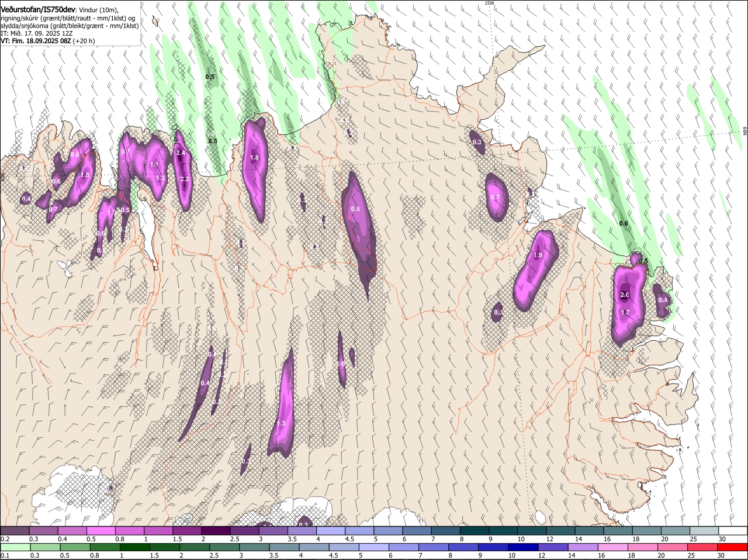Select the 2.2 precipitation value on the map
This screenshot has height=560, width=748.
(185, 179)
